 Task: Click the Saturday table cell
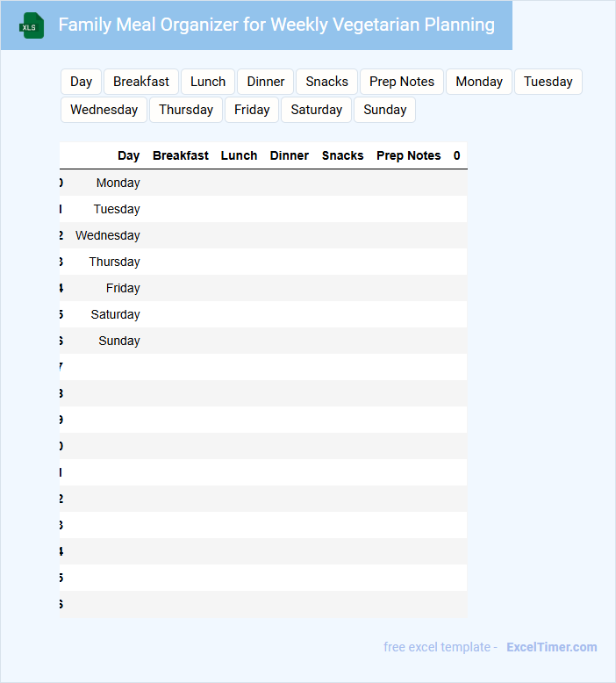point(115,314)
